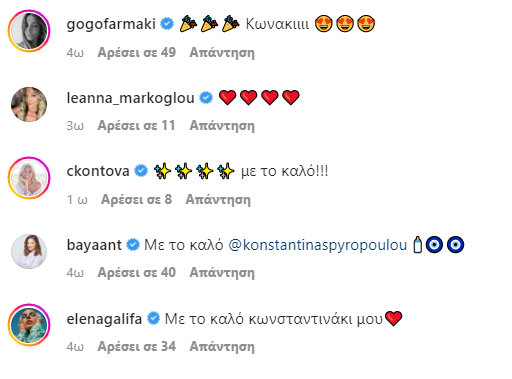Click the verified badge next to ckontova

click(x=141, y=171)
